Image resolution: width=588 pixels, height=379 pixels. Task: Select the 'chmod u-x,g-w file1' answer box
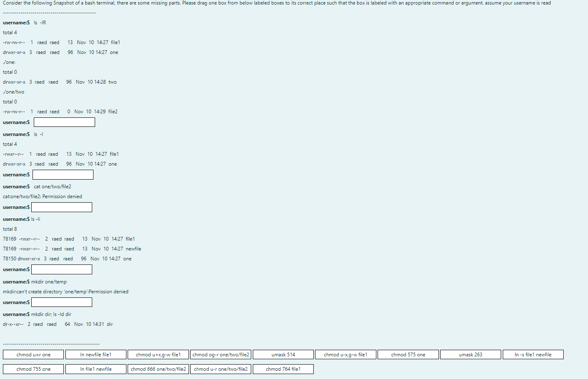point(345,354)
